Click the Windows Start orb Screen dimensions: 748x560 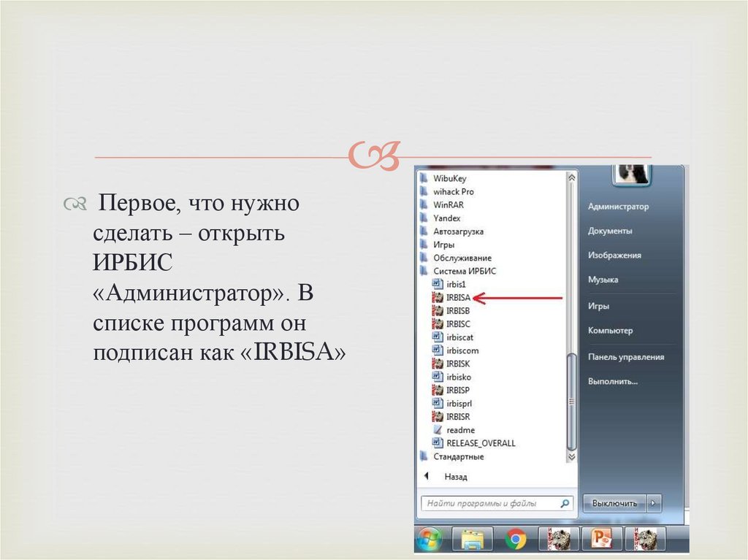[x=430, y=540]
